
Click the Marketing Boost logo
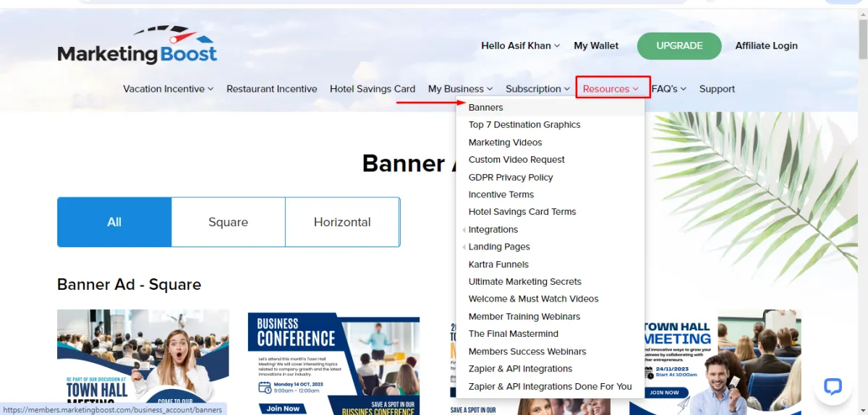click(137, 45)
